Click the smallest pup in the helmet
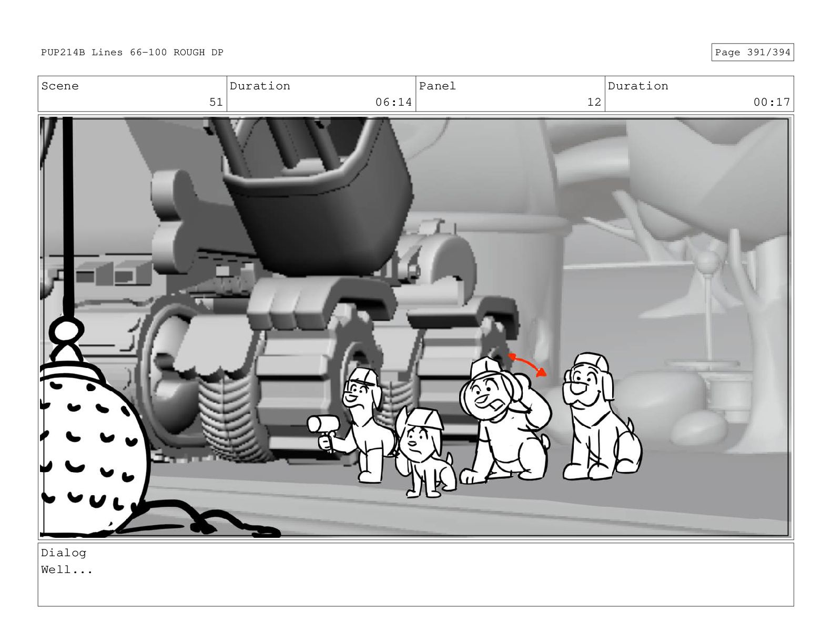This screenshot has height=644, width=832. [425, 452]
